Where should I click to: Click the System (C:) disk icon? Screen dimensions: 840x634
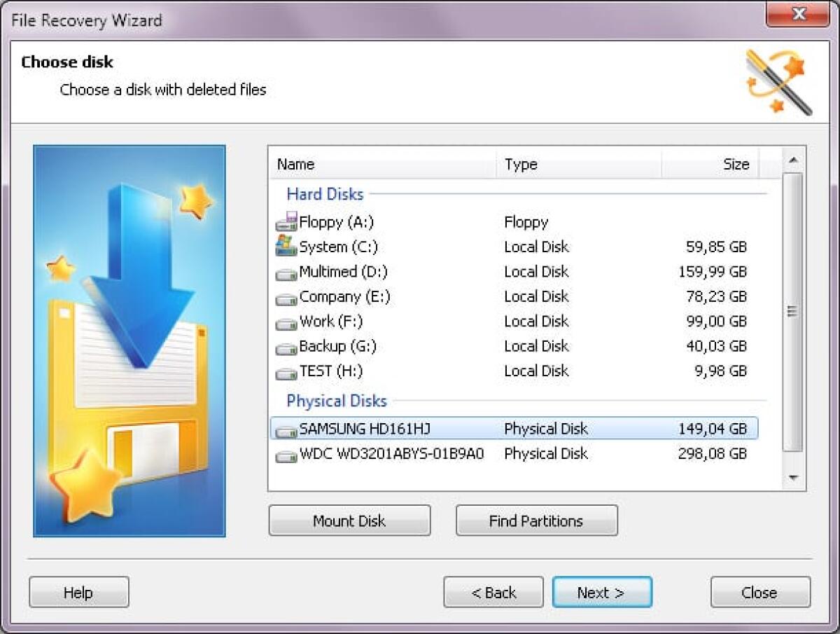coord(286,247)
